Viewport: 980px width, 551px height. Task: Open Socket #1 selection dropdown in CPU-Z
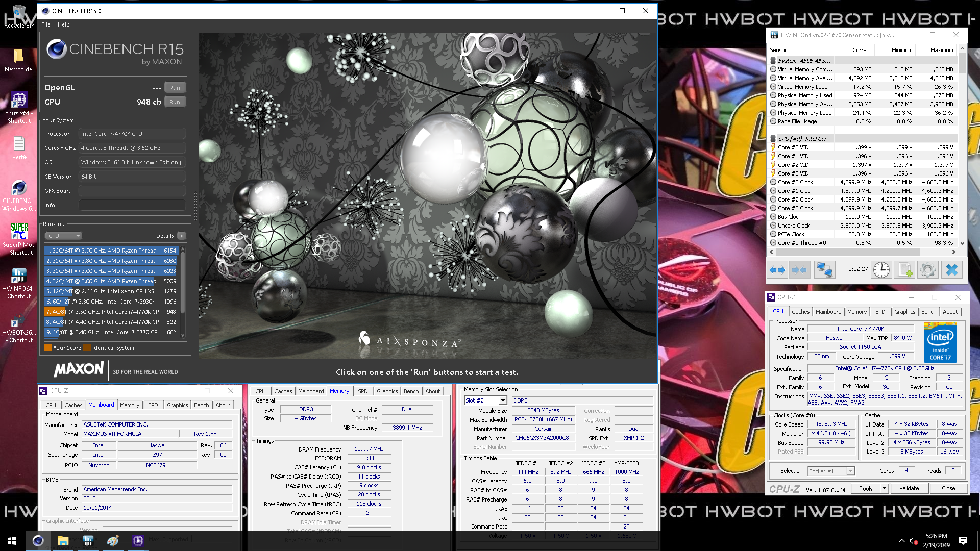pyautogui.click(x=850, y=471)
